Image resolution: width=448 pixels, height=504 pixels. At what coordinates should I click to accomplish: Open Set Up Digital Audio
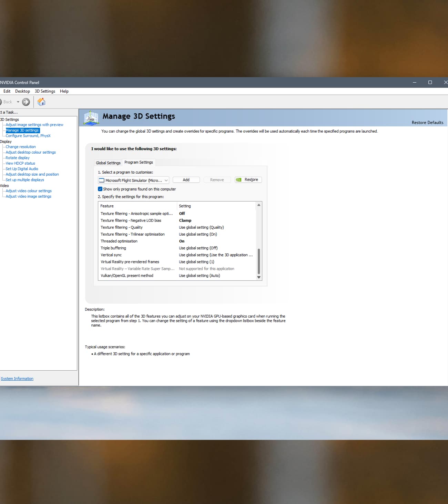(x=22, y=169)
